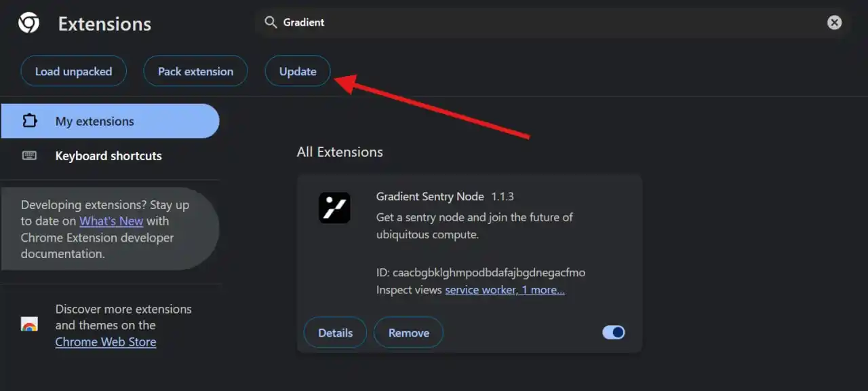This screenshot has width=868, height=391.
Task: Open Details for Gradient Sentry Node
Action: pos(335,333)
